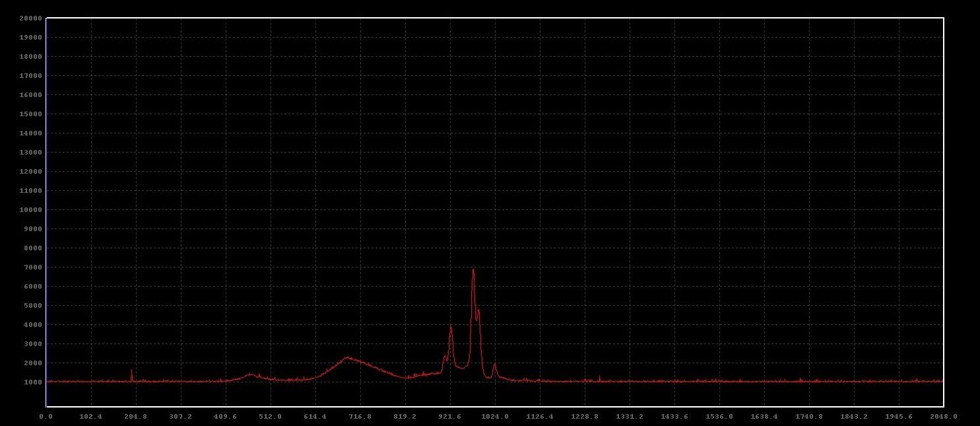This screenshot has height=426, width=980.
Task: Click the 716.8 x-axis label
Action: click(360, 417)
